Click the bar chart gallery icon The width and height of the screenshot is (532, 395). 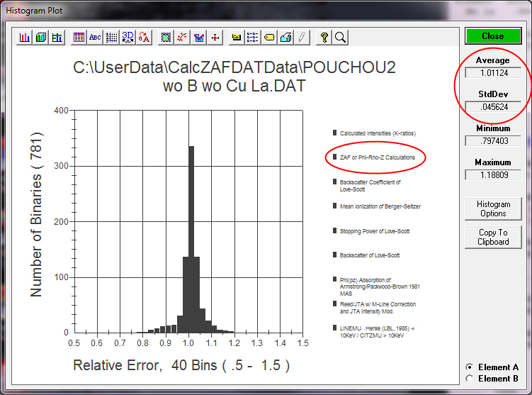[x=25, y=37]
